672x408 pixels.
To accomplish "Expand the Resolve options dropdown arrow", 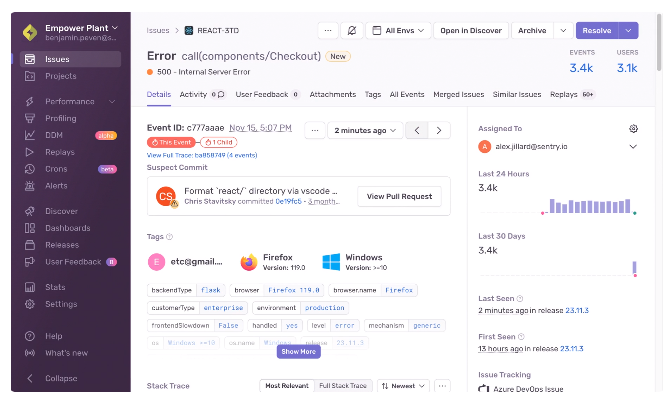I will coord(628,31).
